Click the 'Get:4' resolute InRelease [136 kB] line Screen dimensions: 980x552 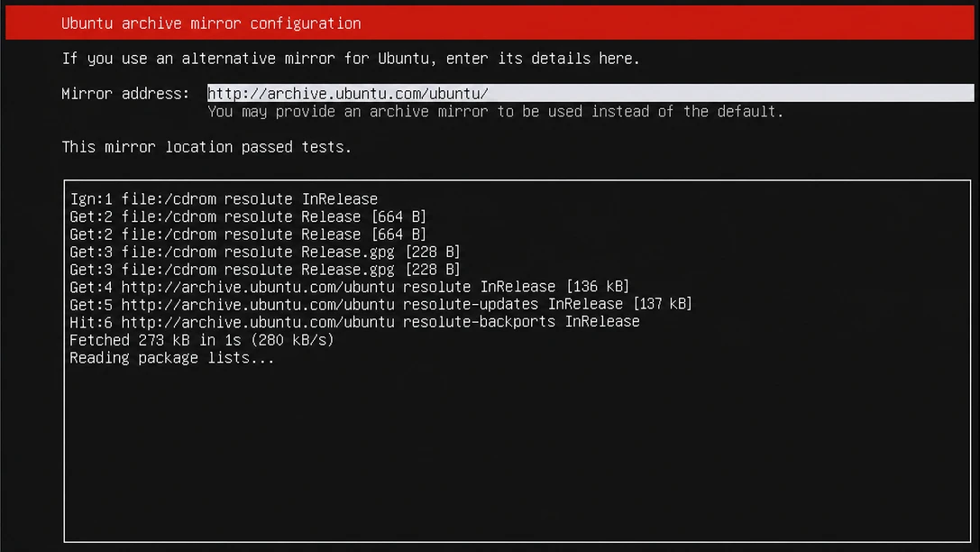point(350,286)
